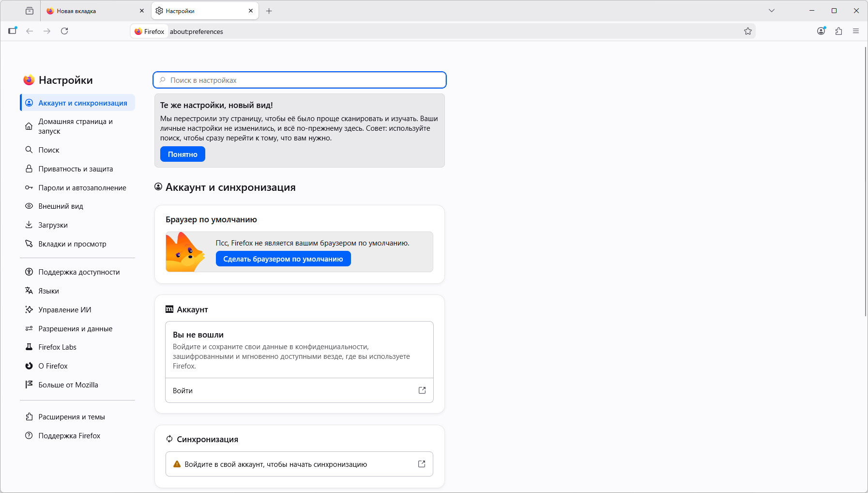Open "Домашняя страница и запуск" settings
868x493 pixels.
tap(77, 126)
